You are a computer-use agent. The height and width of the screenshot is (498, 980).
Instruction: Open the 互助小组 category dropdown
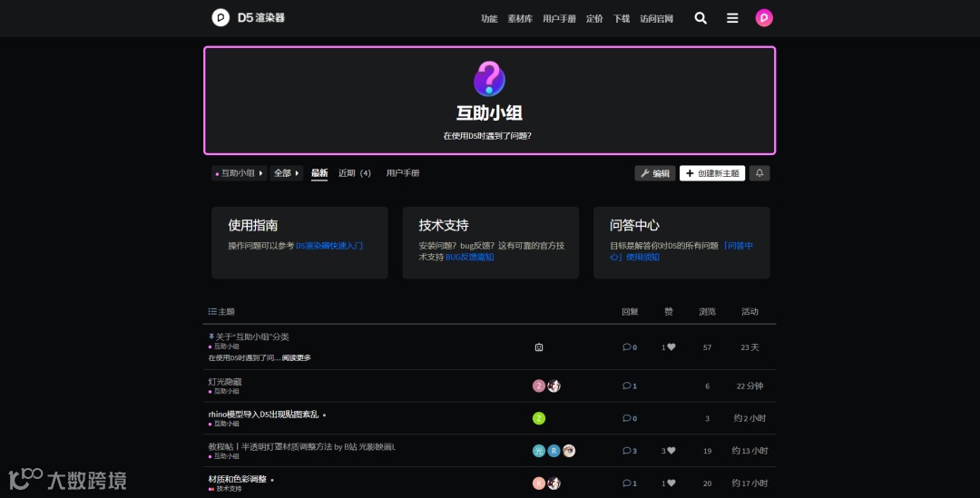click(240, 173)
